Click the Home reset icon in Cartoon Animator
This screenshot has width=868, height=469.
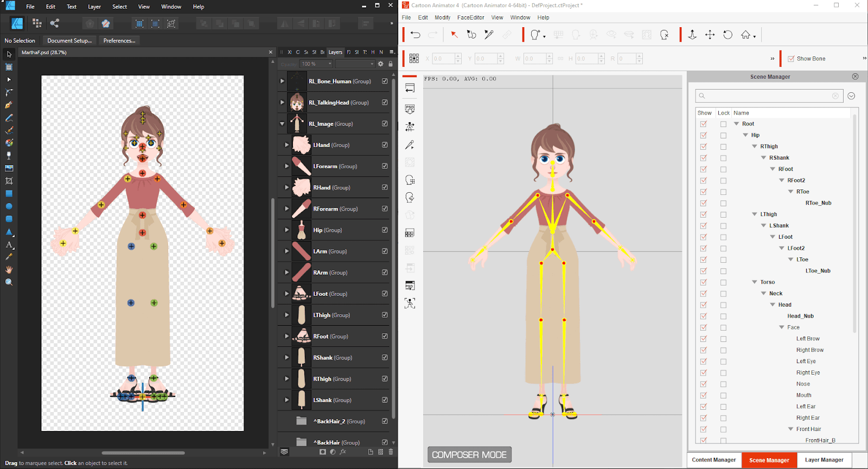[x=746, y=35]
